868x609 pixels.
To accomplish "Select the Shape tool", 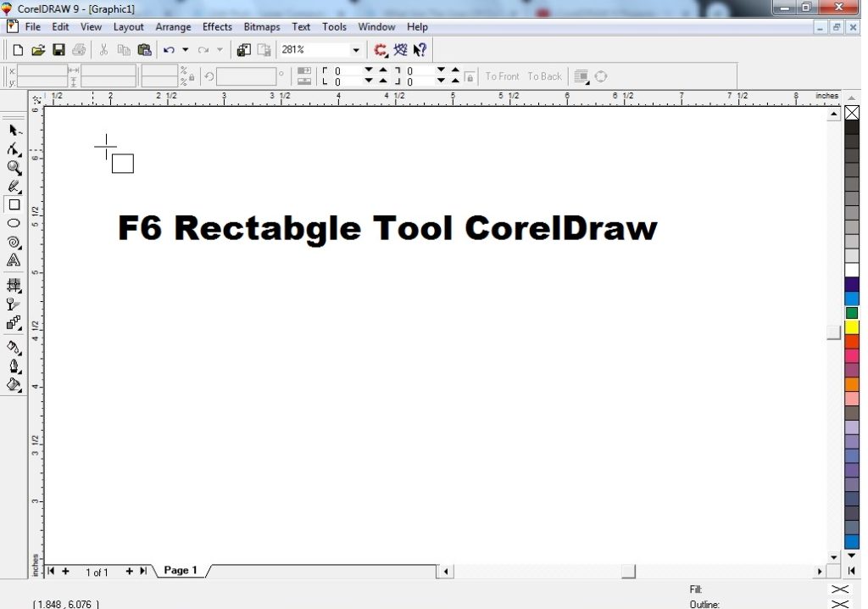I will [x=14, y=148].
